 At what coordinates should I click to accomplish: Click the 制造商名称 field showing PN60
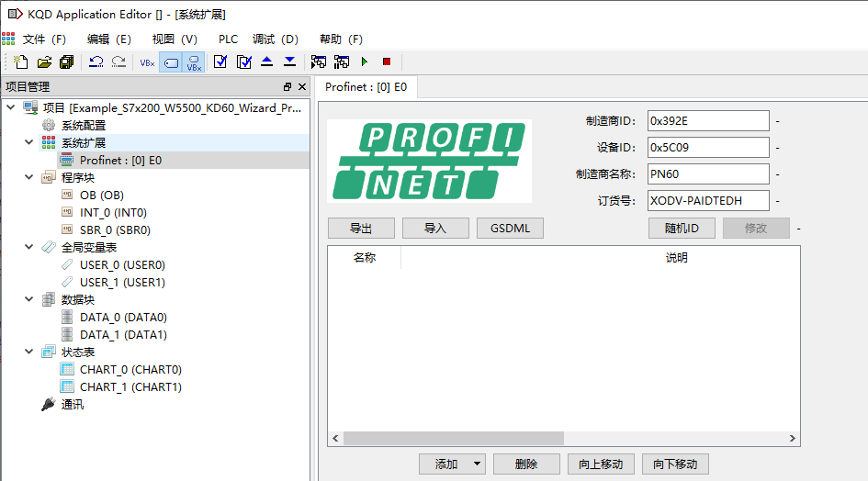[x=708, y=173]
